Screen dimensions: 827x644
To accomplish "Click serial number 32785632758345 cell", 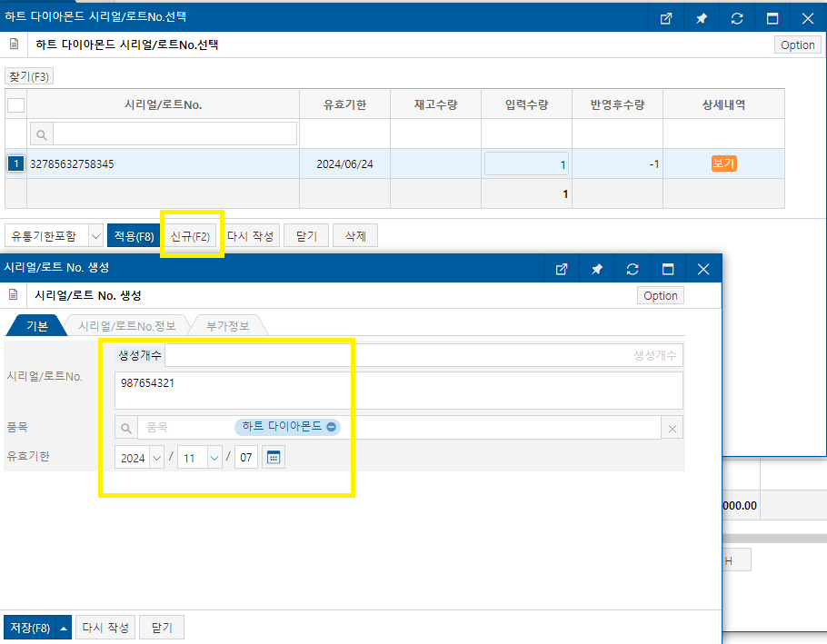I will tap(163, 163).
